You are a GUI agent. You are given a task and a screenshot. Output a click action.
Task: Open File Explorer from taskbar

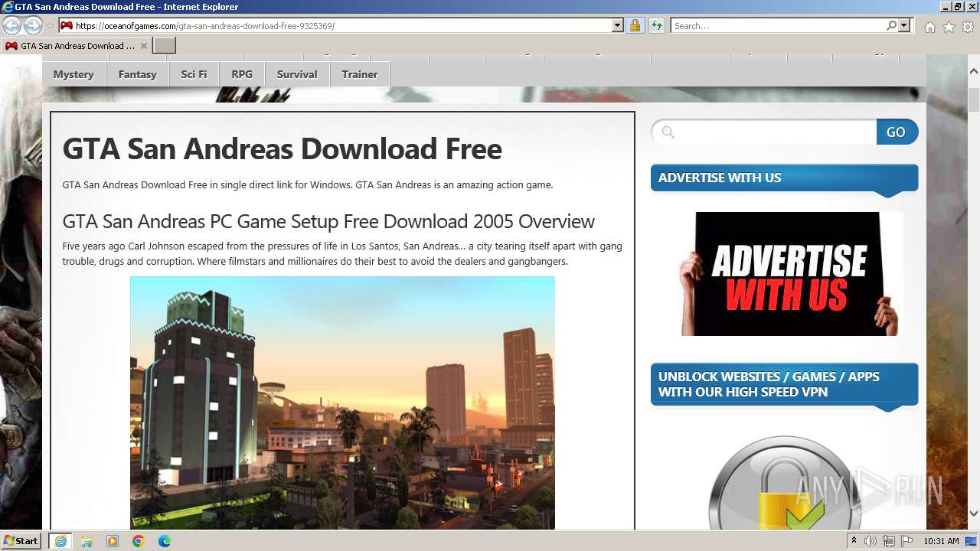tap(87, 541)
